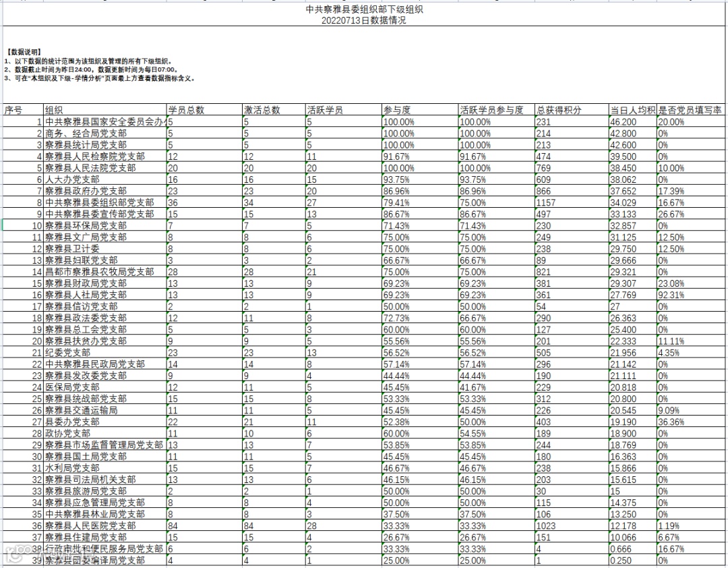Click the 活跃学员 column header

point(344,110)
